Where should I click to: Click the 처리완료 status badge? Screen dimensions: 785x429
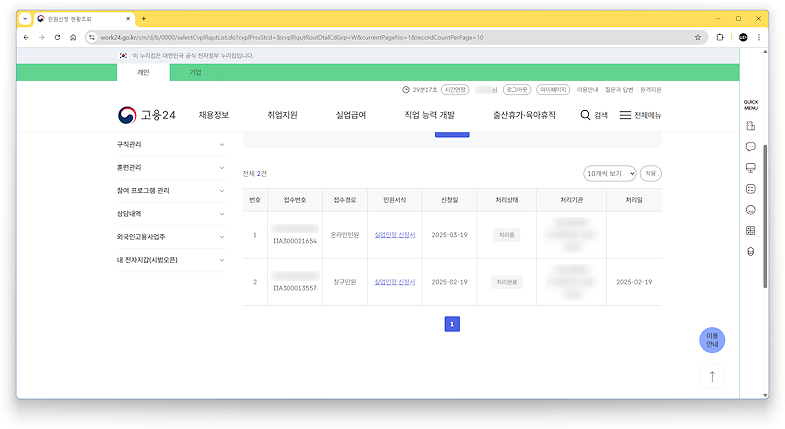click(x=506, y=282)
